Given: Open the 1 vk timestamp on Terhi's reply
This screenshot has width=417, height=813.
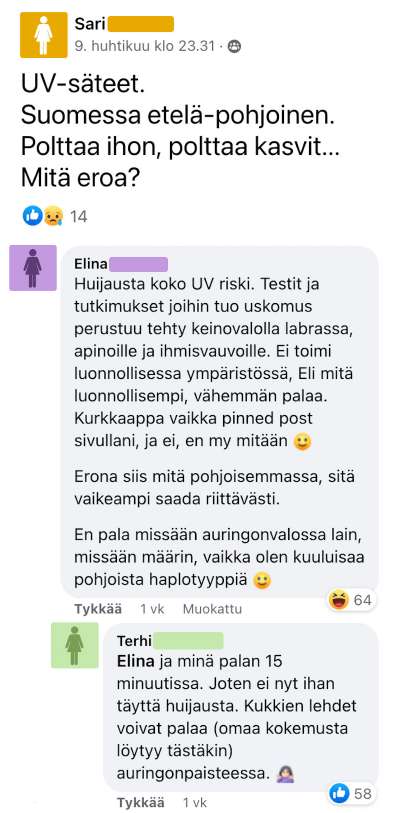Looking at the screenshot, I should click(194, 803).
